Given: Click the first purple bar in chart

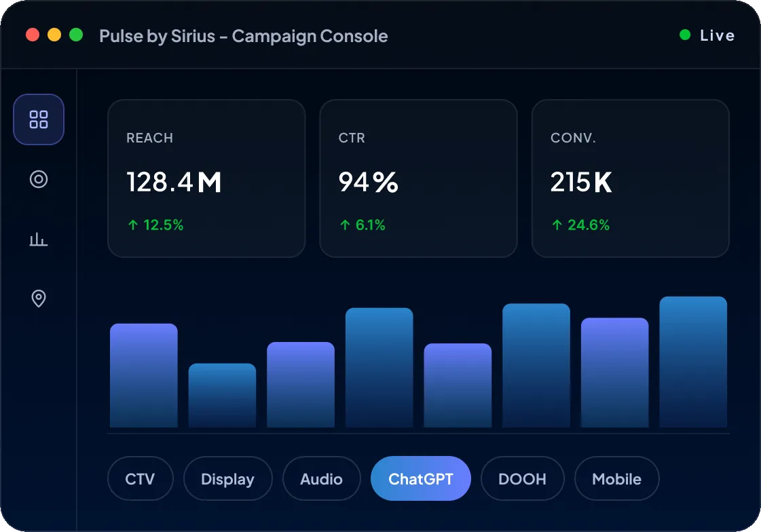Looking at the screenshot, I should 144,375.
